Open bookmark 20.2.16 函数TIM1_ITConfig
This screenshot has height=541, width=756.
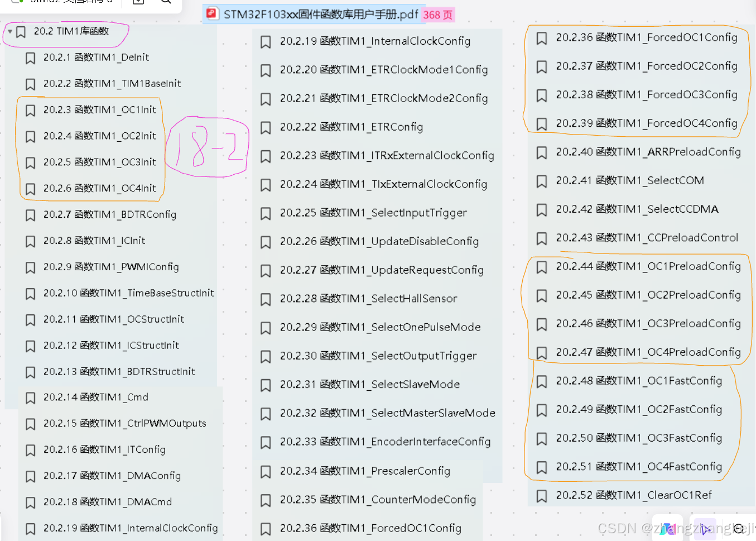105,450
